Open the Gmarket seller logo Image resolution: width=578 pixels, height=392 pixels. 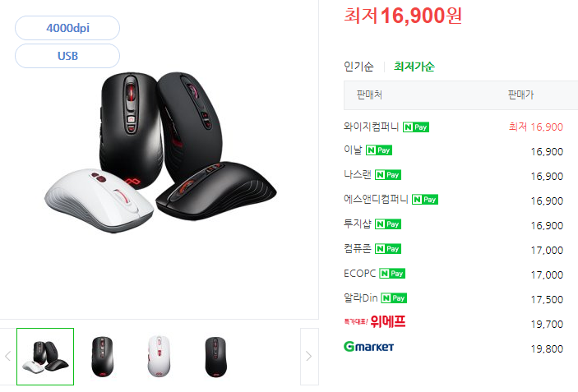coord(368,346)
